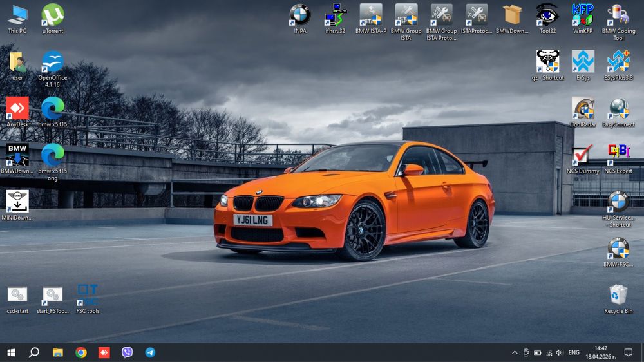Screen dimensions: 644x362
Task: Launch the µTorrent desktop shortcut
Action: click(53, 19)
